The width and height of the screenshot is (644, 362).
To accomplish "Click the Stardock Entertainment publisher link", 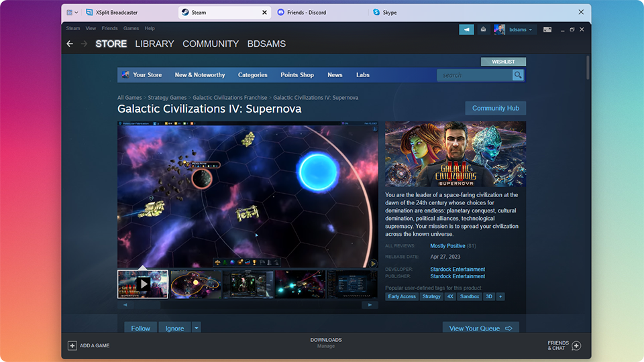I will [x=458, y=276].
